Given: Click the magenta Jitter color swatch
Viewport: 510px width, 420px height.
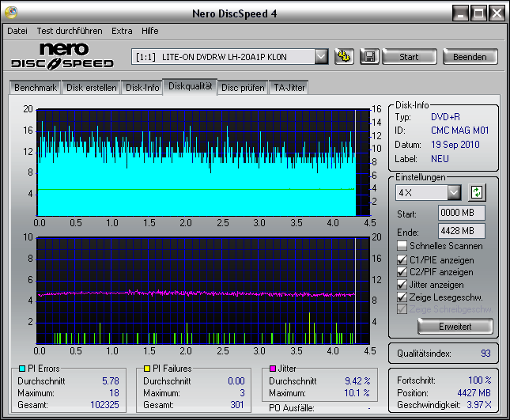Looking at the screenshot, I should [273, 369].
